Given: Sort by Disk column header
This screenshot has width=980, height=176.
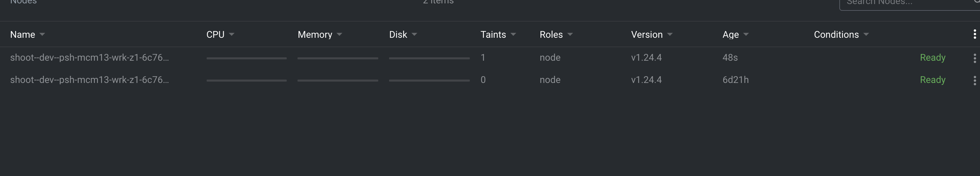Looking at the screenshot, I should coord(398,35).
